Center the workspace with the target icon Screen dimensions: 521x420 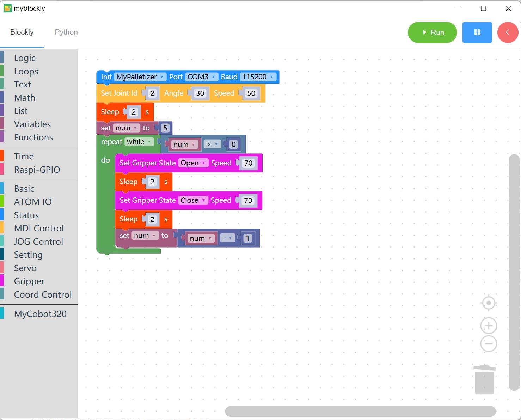click(489, 303)
